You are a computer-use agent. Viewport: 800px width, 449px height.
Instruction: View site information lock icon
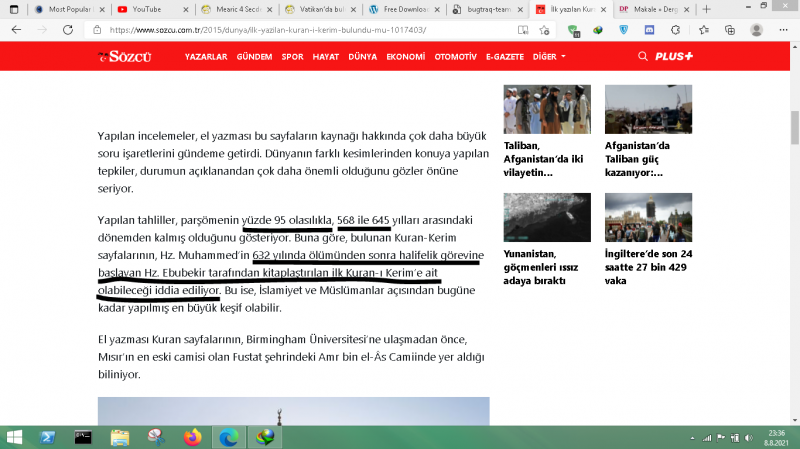click(97, 30)
